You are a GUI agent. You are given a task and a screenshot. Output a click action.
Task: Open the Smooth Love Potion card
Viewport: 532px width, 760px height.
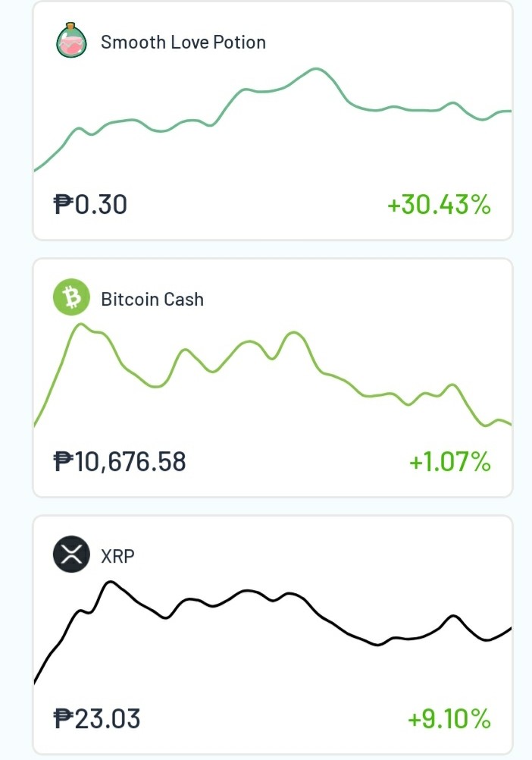tap(273, 121)
